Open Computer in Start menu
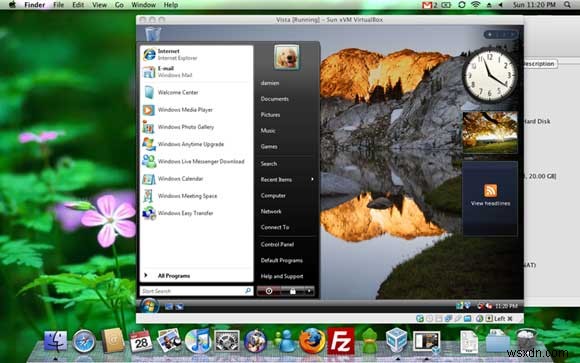The width and height of the screenshot is (580, 363). point(273,195)
